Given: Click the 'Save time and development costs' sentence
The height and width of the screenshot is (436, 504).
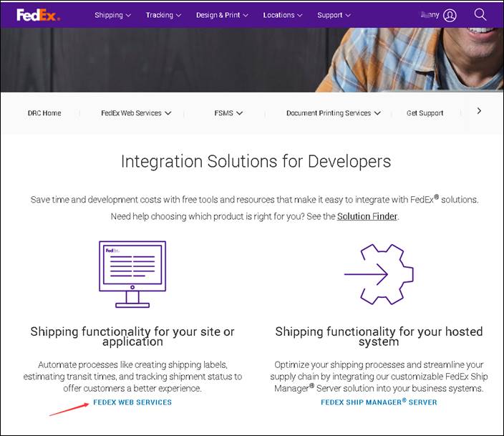Looking at the screenshot, I should tap(255, 199).
